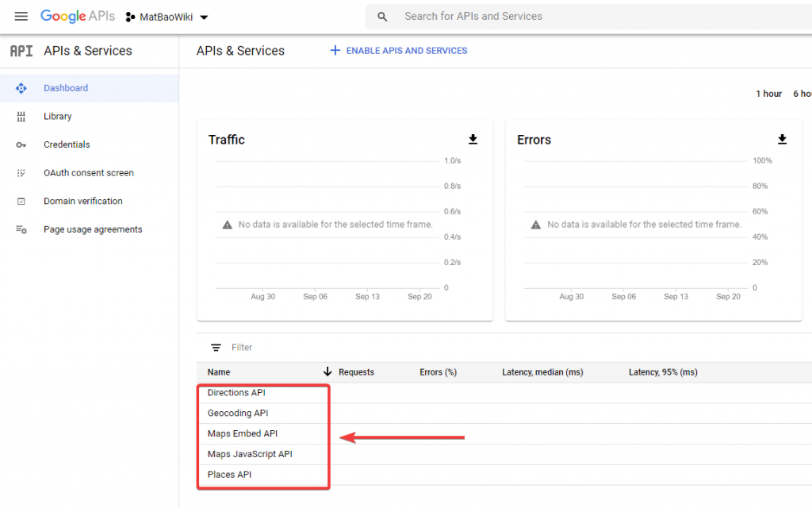The width and height of the screenshot is (812, 508).
Task: Click the Search for APIs and Services field
Action: pyautogui.click(x=555, y=17)
